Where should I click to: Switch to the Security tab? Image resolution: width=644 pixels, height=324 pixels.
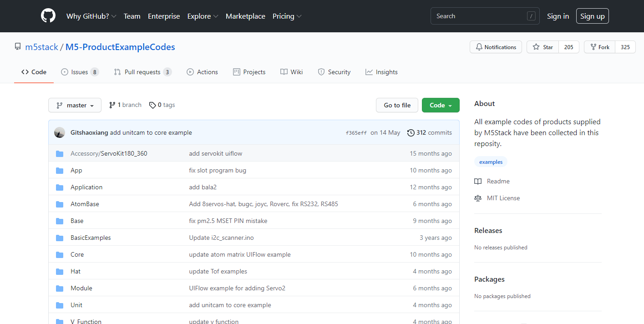point(334,72)
